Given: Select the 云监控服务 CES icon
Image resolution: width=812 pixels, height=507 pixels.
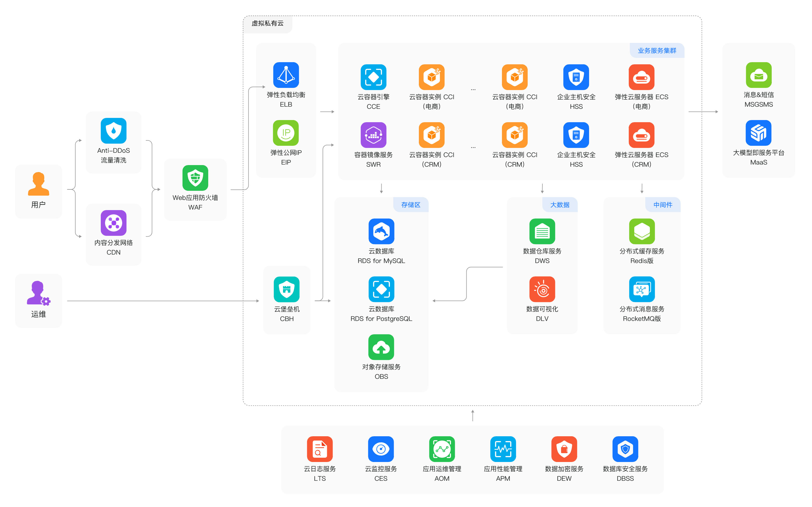Looking at the screenshot, I should click(381, 449).
